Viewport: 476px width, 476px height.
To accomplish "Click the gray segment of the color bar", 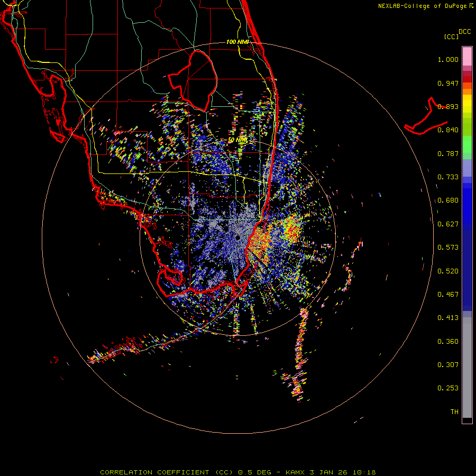I will 467,368.
